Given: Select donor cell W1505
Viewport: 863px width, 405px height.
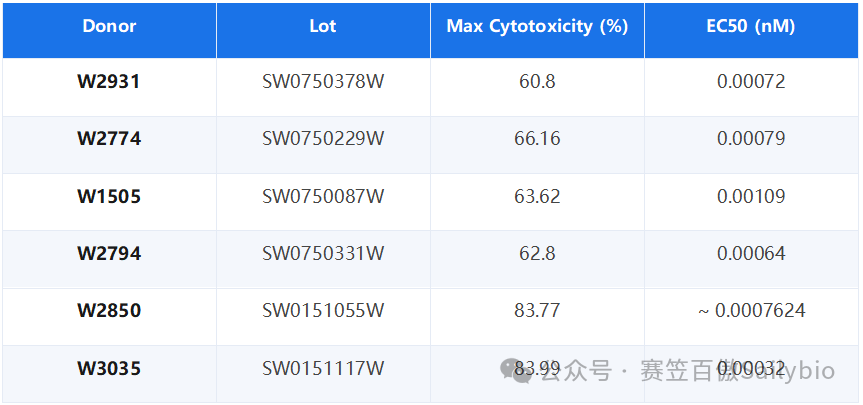Looking at the screenshot, I should 109,196.
